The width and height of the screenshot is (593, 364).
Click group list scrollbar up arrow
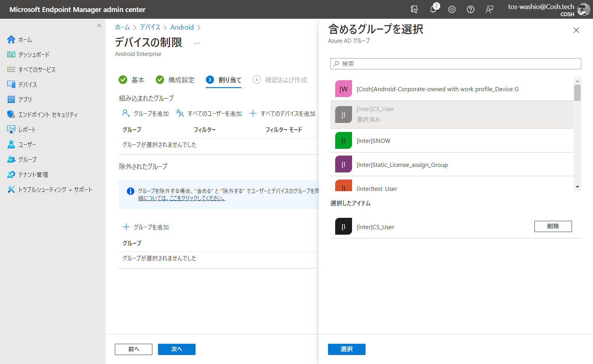[x=577, y=81]
